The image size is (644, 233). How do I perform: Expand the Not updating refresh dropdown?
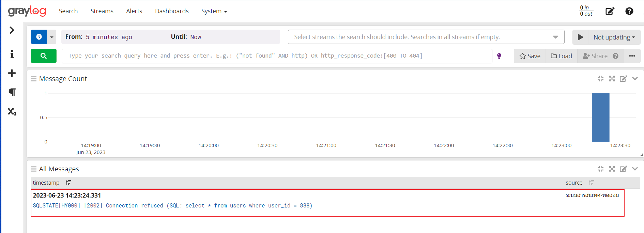pyautogui.click(x=614, y=37)
